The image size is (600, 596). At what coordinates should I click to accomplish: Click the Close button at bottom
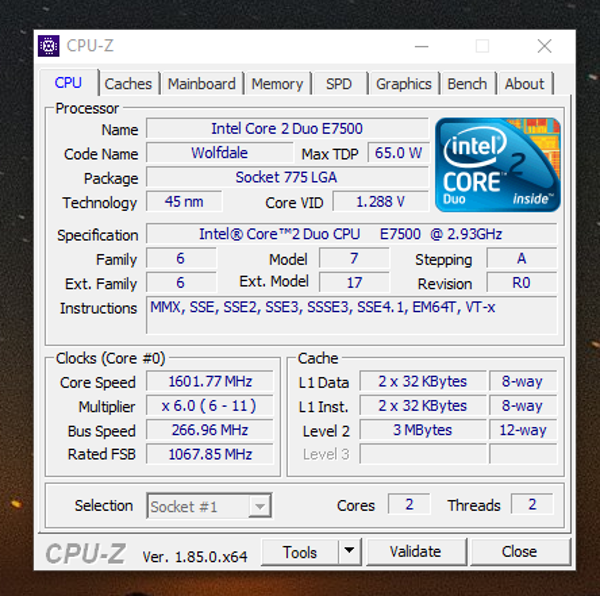[x=519, y=551]
